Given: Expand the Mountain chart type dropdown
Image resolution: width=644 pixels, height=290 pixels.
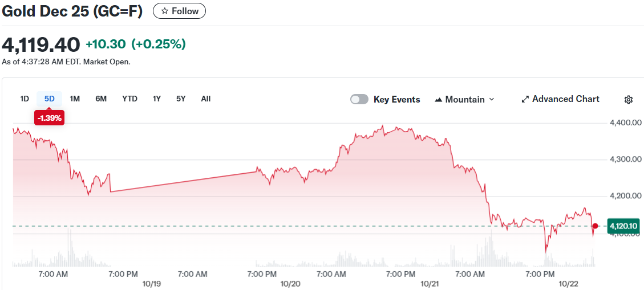Looking at the screenshot, I should pyautogui.click(x=491, y=100).
